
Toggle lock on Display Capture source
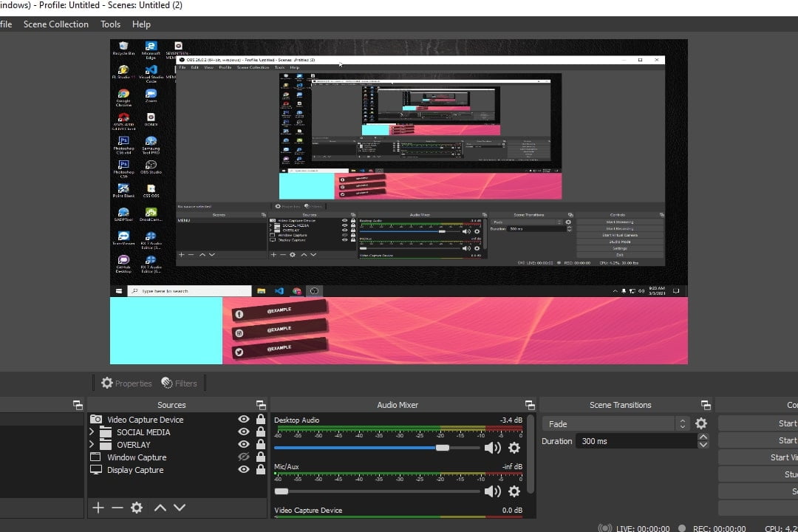point(261,469)
